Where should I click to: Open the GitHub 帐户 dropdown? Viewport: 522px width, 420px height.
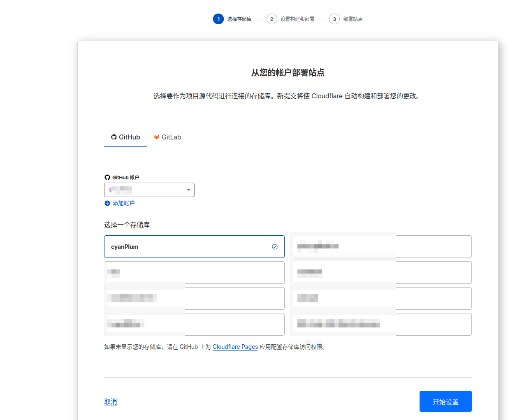[x=149, y=190]
